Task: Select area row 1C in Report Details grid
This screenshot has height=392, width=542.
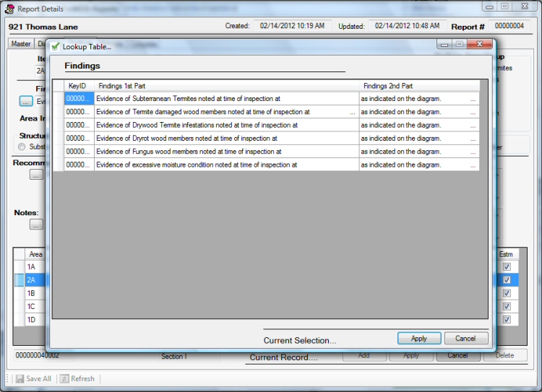Action: [x=35, y=306]
